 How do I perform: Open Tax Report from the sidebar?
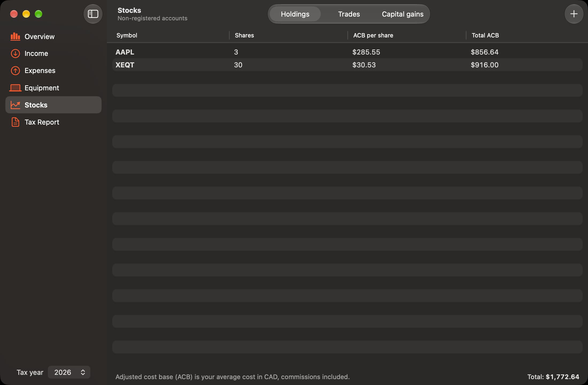click(x=53, y=122)
